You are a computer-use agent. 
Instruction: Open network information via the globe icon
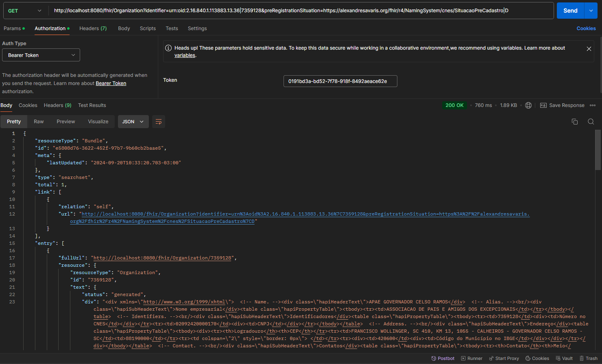pos(528,105)
